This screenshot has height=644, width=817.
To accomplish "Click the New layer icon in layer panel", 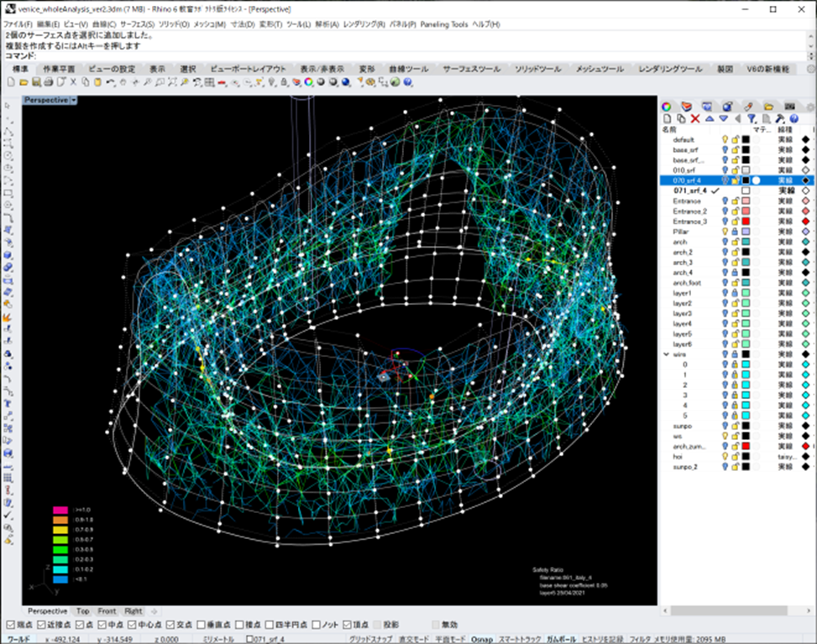I will 667,118.
